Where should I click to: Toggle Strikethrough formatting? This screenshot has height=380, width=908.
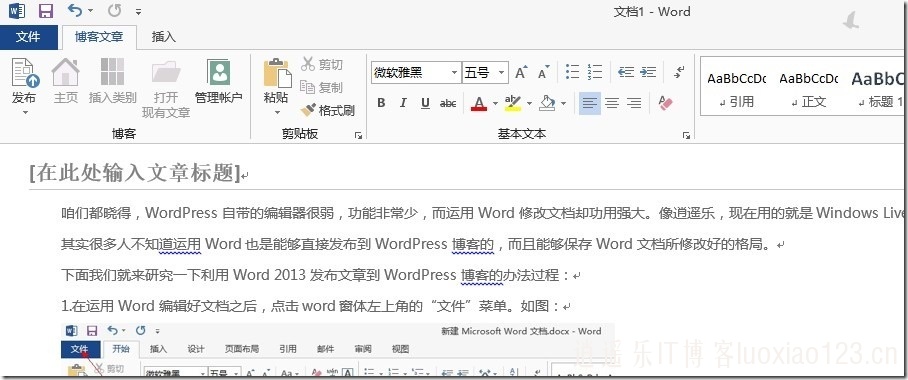pyautogui.click(x=448, y=103)
